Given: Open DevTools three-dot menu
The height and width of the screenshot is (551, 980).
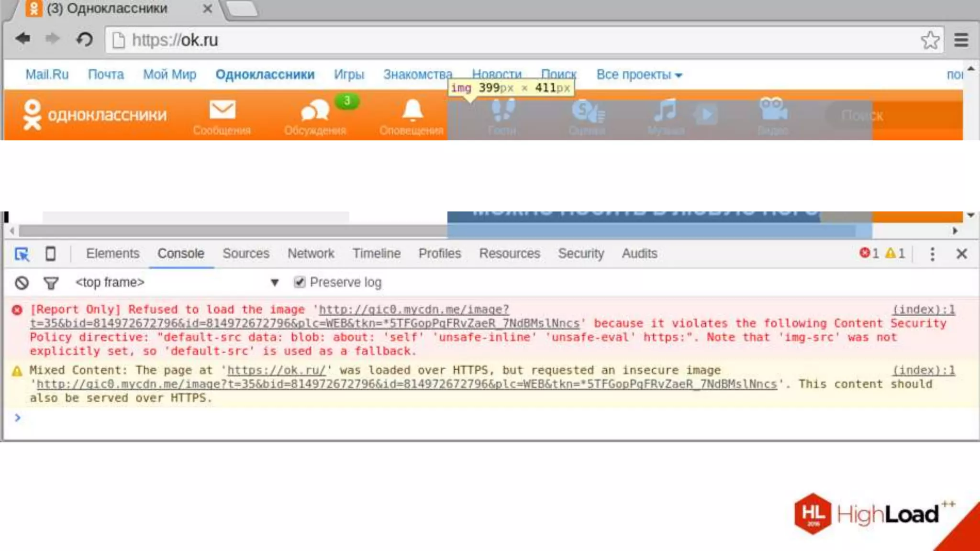Looking at the screenshot, I should point(932,253).
